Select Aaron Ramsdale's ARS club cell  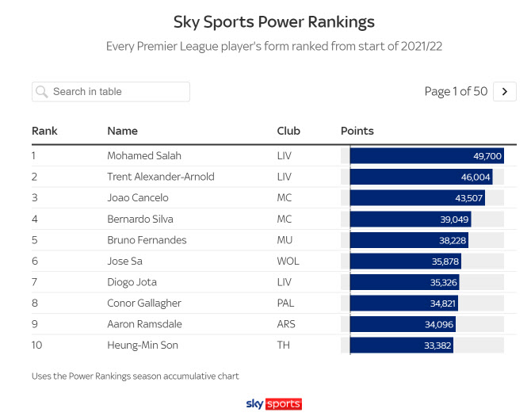click(x=285, y=324)
